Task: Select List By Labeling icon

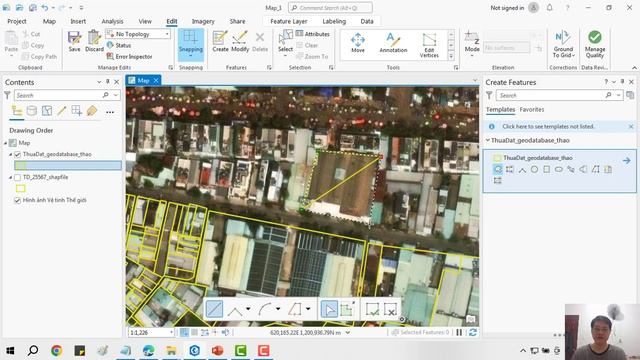Action: coord(92,111)
